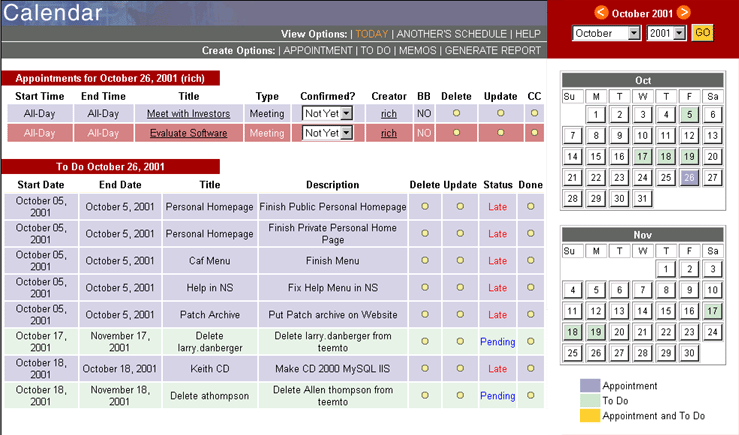Open MEMOS create option

tap(418, 50)
